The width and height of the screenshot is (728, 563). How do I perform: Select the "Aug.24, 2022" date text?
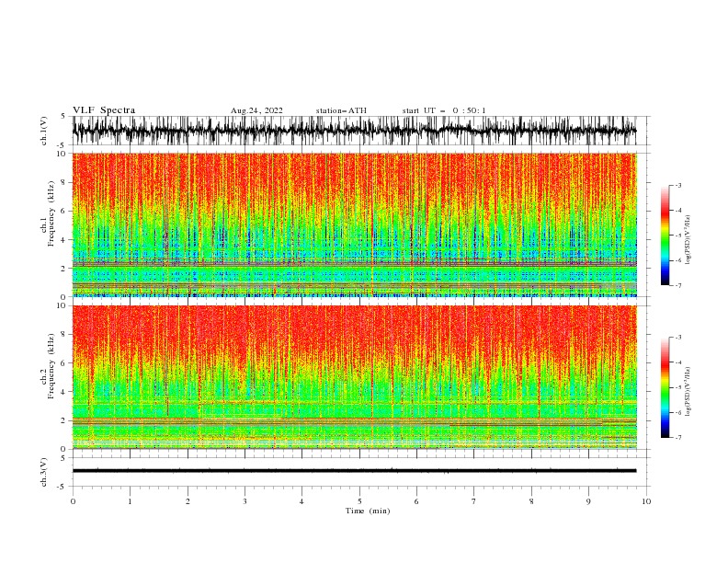click(256, 110)
